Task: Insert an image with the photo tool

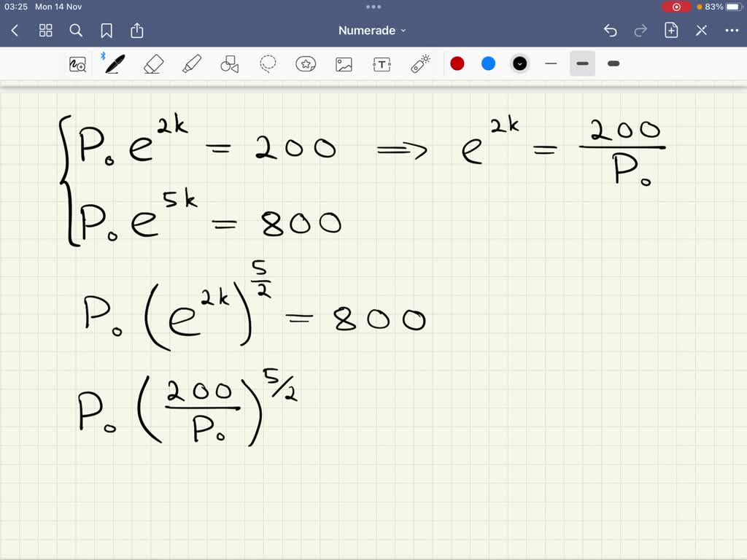Action: click(344, 64)
